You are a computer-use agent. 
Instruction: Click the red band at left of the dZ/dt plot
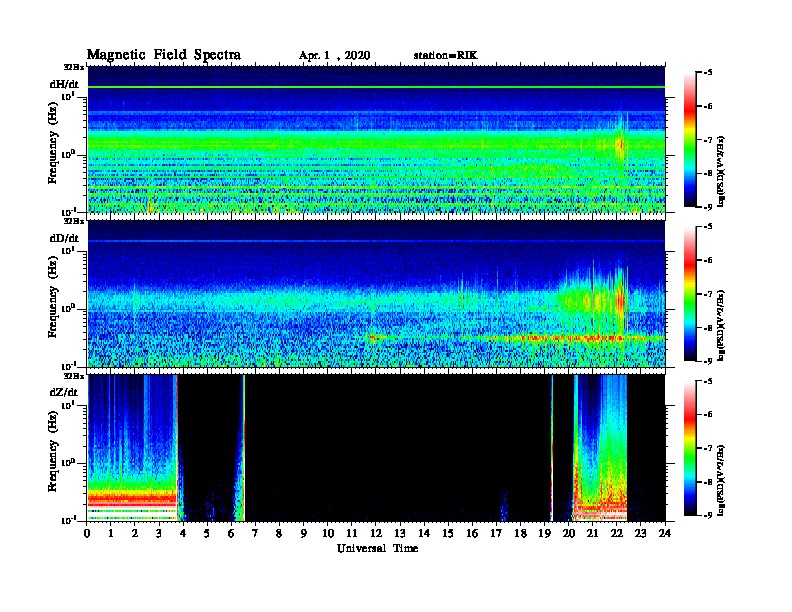132,499
